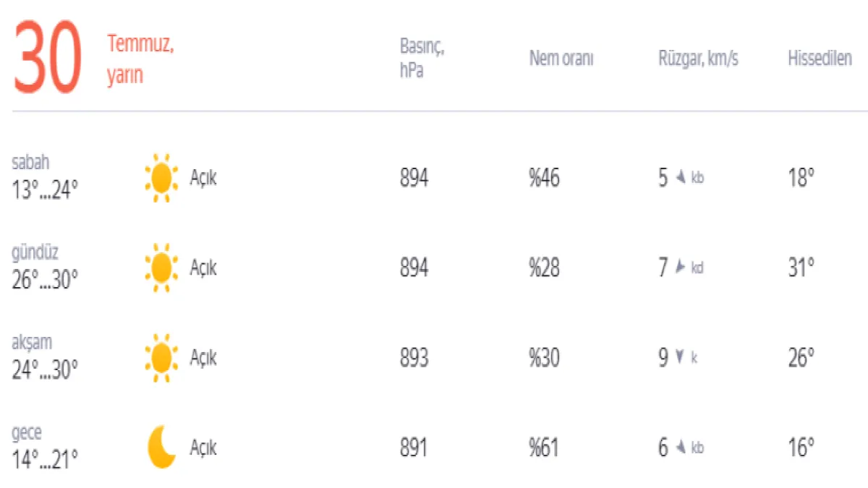The width and height of the screenshot is (868, 488).
Task: Click the night wind direction arrow
Action: (680, 448)
